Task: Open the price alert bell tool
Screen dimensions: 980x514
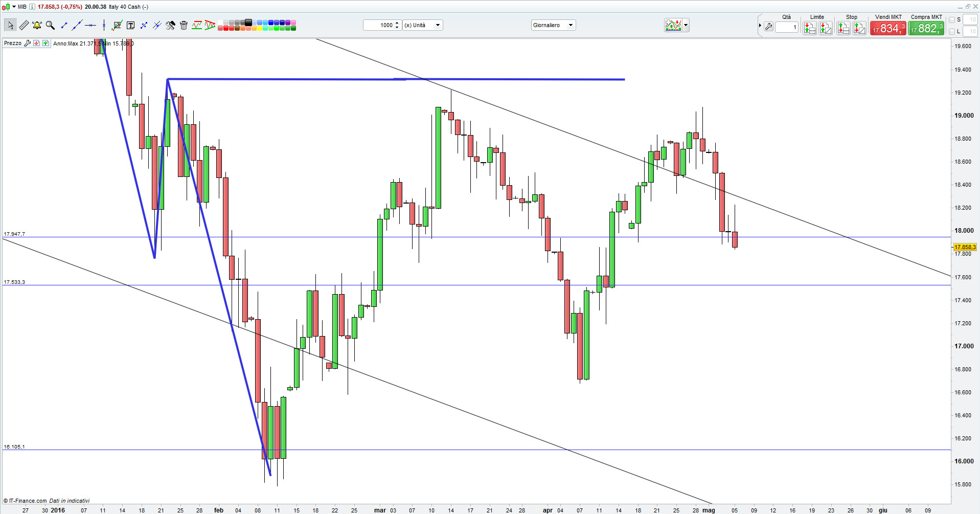Action: tap(37, 25)
